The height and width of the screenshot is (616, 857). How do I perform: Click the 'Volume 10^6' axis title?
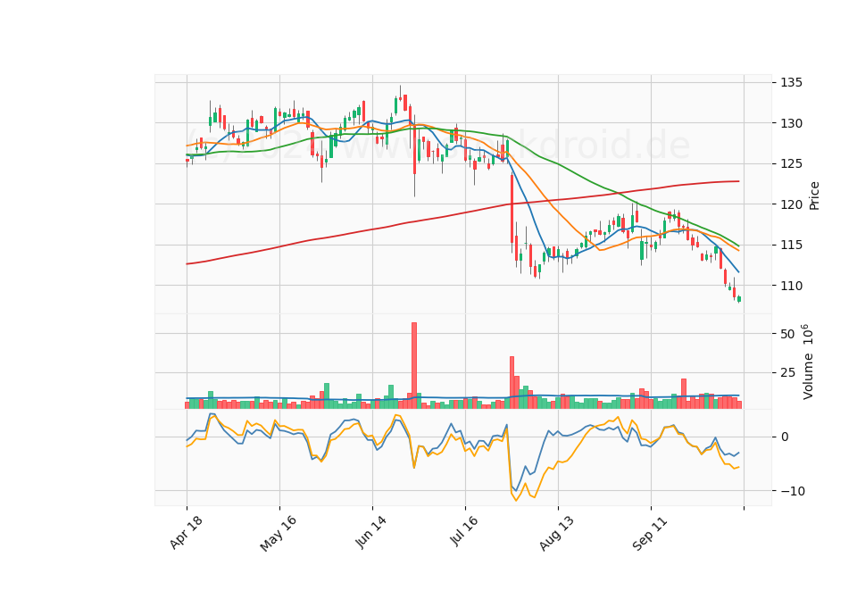(807, 362)
